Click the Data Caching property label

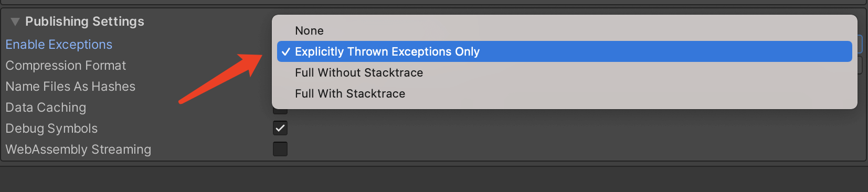46,108
